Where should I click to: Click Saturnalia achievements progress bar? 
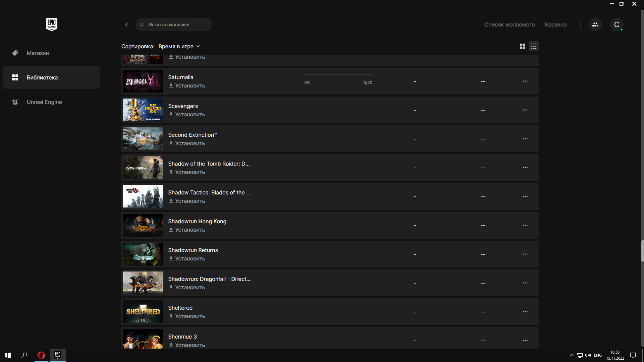tap(338, 75)
